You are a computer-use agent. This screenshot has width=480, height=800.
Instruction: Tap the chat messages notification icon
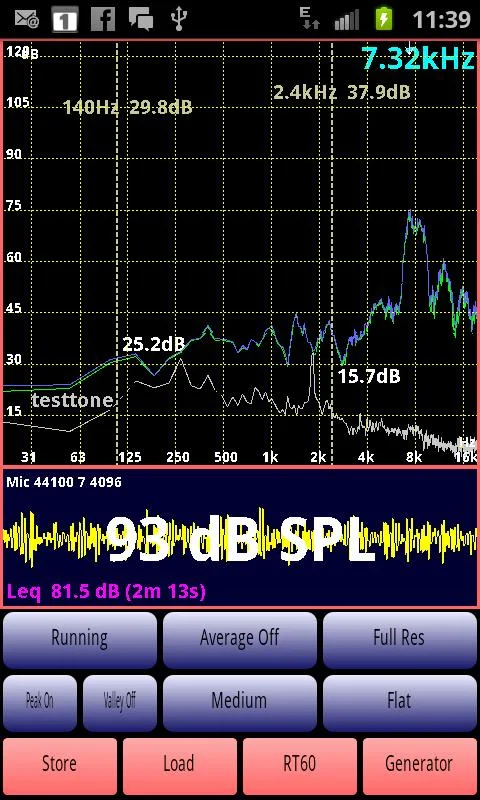point(141,19)
